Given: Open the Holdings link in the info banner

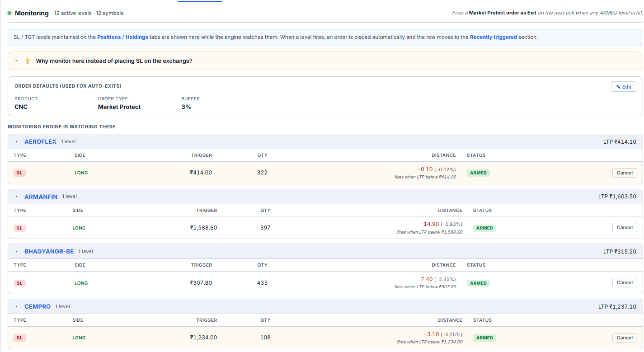Looking at the screenshot, I should tap(137, 37).
